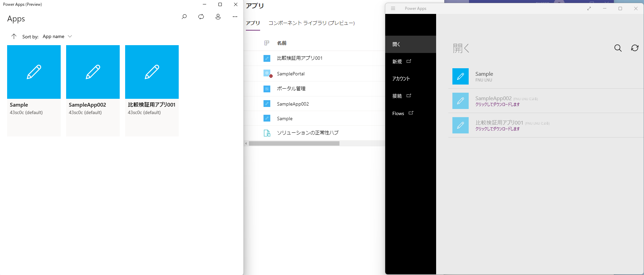644x275 pixels.
Task: Click the refresh icon in Power Apps (Preview) window
Action: [201, 16]
